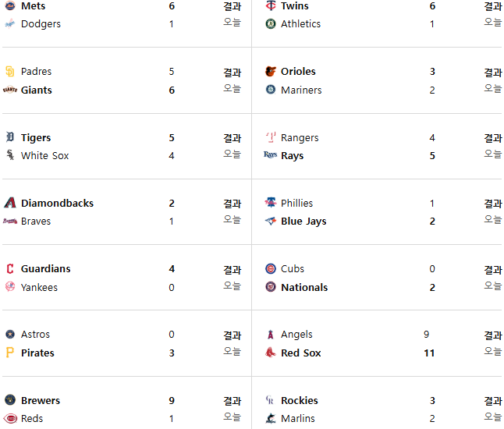
Task: Open the Rays team name link
Action: click(x=292, y=155)
